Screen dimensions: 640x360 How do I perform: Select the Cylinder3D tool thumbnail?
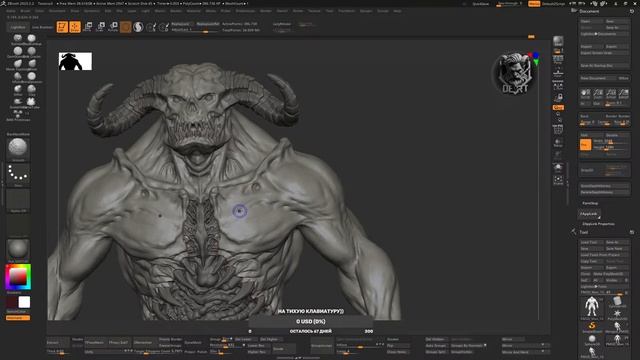point(617,301)
